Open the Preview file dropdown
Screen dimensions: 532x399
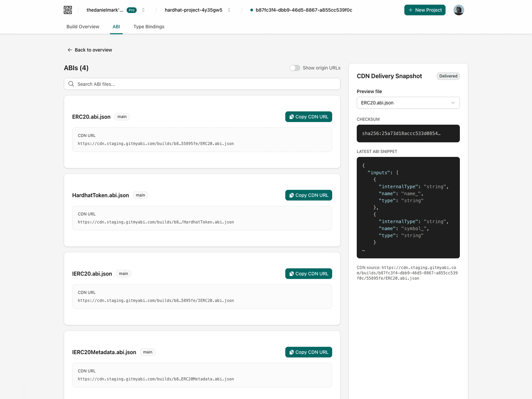point(408,103)
